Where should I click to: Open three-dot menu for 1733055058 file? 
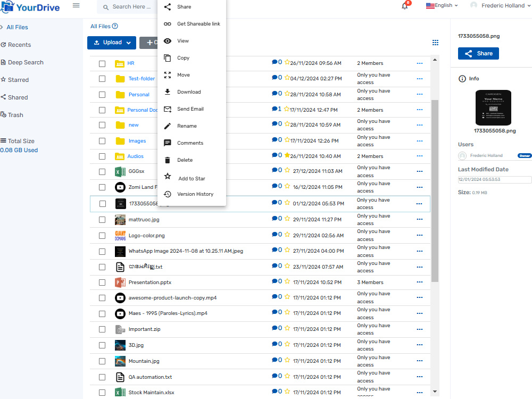click(x=419, y=204)
